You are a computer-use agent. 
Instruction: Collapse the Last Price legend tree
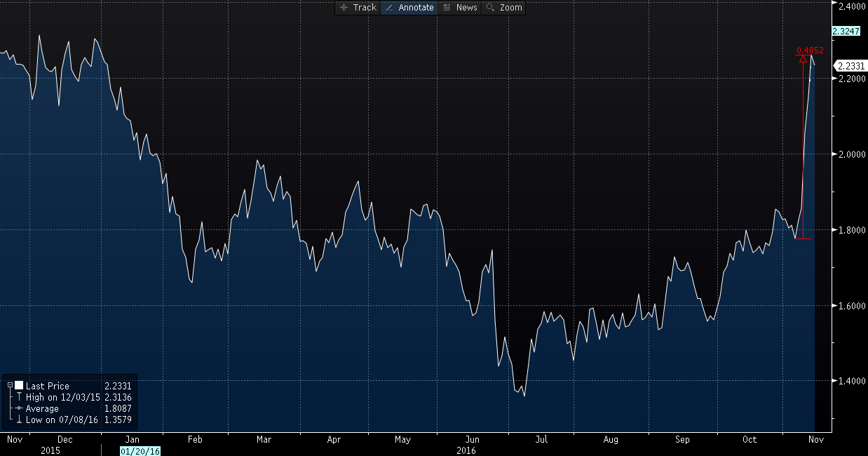click(x=10, y=386)
